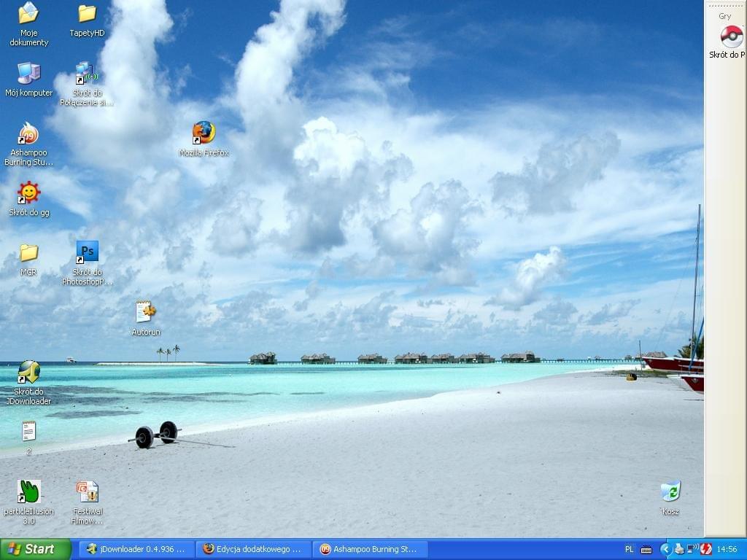This screenshot has height=560, width=747.
Task: Select the text file named 2
Action: 28,432
